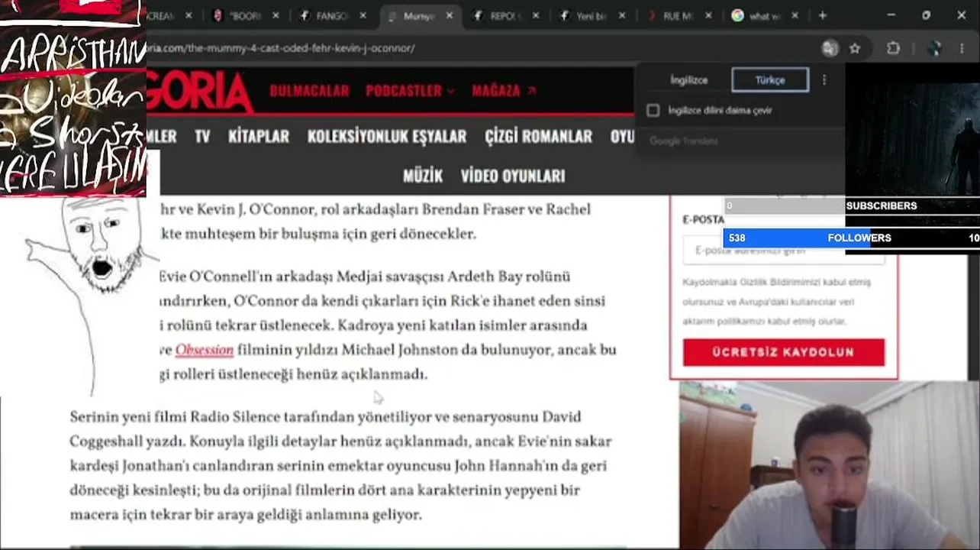Open the browser extensions puzzle icon
Screen dimensions: 980x550
pos(893,48)
